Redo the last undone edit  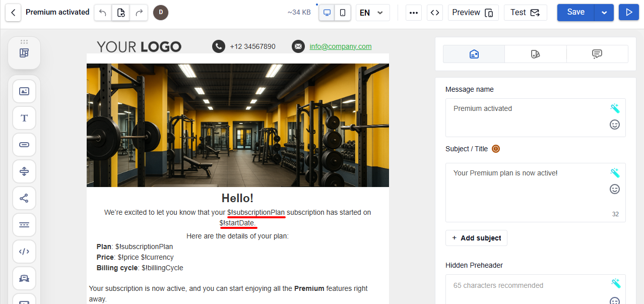coord(139,13)
